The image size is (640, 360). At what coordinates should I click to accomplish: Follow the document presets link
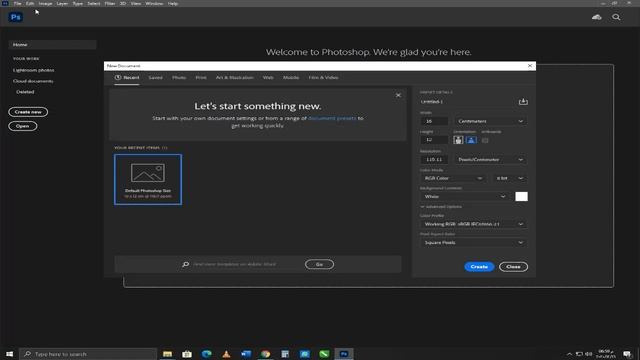pyautogui.click(x=332, y=118)
